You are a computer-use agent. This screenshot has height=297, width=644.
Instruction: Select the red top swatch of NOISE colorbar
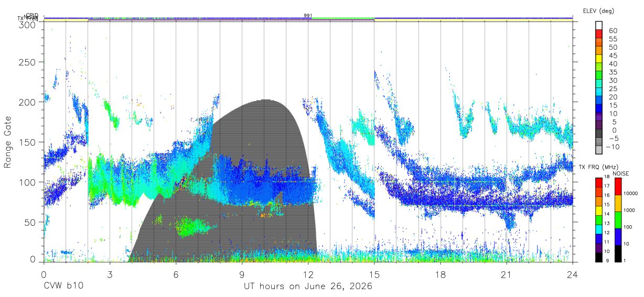[x=617, y=186]
